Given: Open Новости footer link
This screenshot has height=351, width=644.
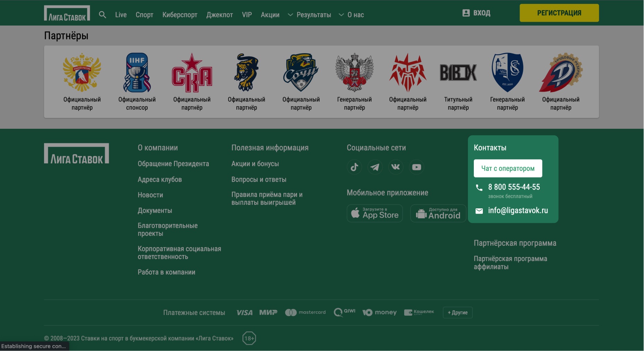Looking at the screenshot, I should [x=150, y=195].
